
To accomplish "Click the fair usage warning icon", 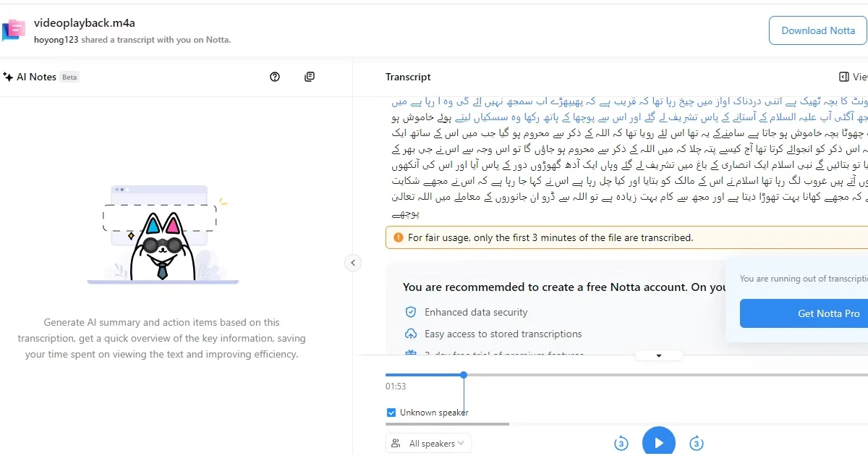I will (399, 237).
